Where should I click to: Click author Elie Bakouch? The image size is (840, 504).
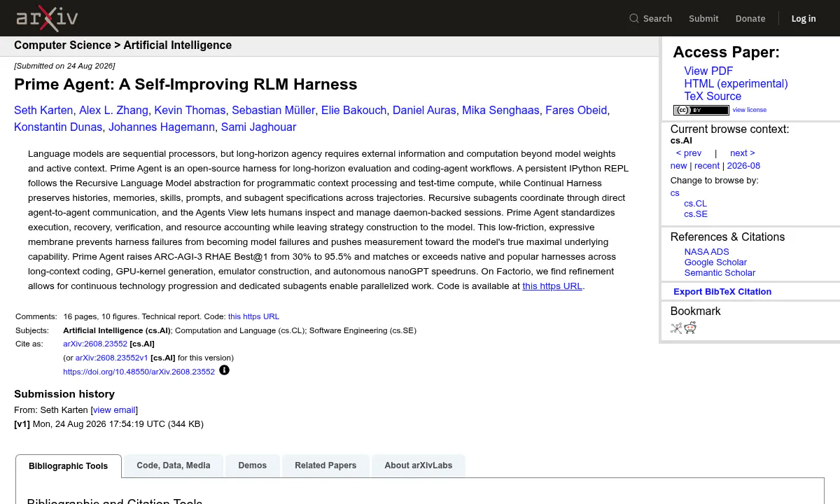click(x=353, y=111)
